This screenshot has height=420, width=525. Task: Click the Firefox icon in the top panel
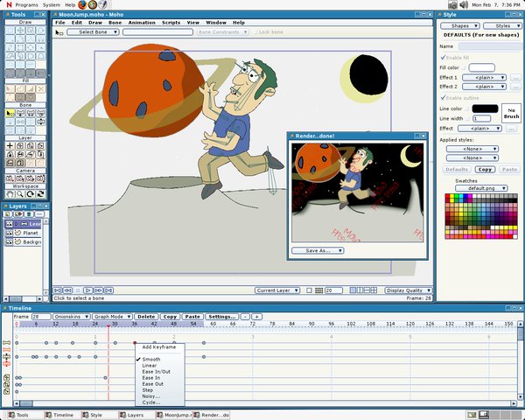coord(82,4)
